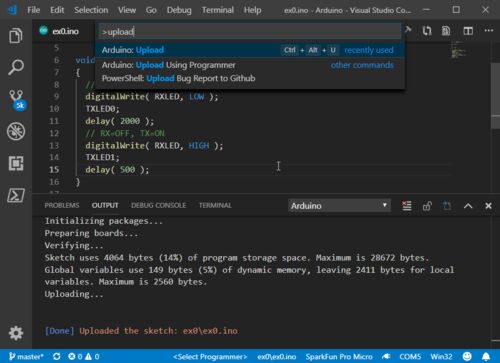Viewport: 500px width, 363px height.
Task: Open More Actions ellipsis in editor toolbar
Action: [489, 31]
